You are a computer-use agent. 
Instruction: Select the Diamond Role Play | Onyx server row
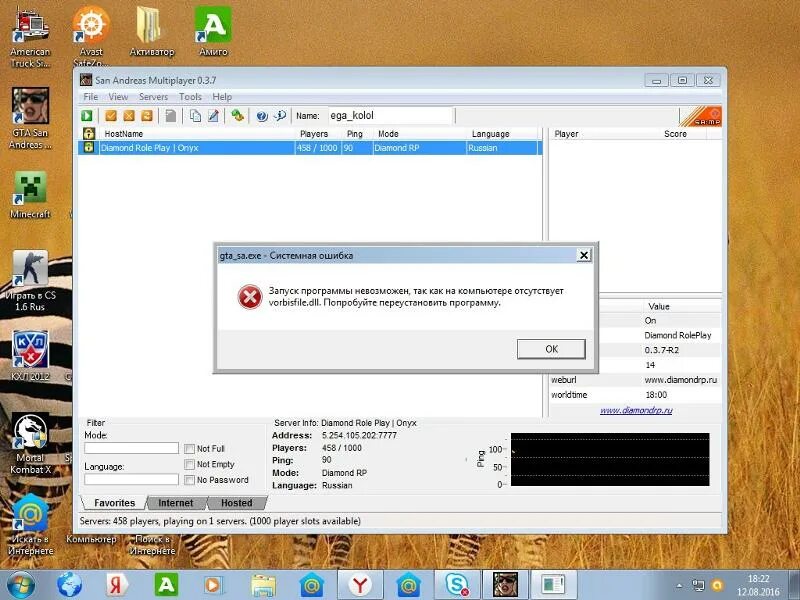[x=310, y=148]
